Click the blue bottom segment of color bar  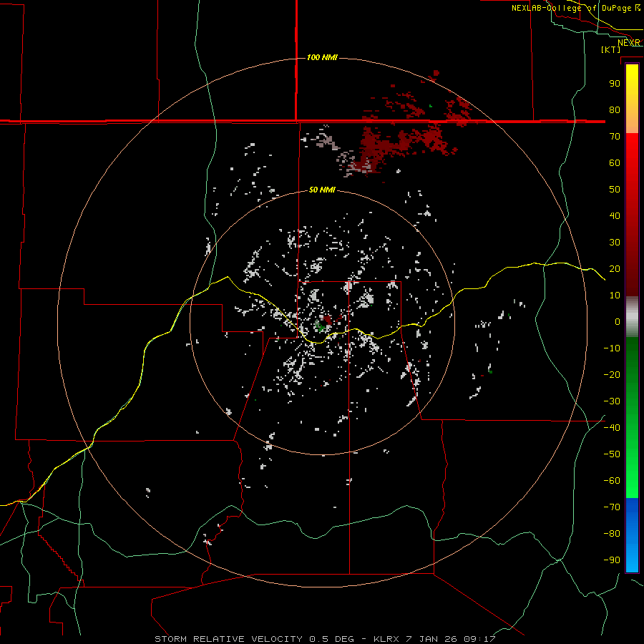pyautogui.click(x=632, y=535)
